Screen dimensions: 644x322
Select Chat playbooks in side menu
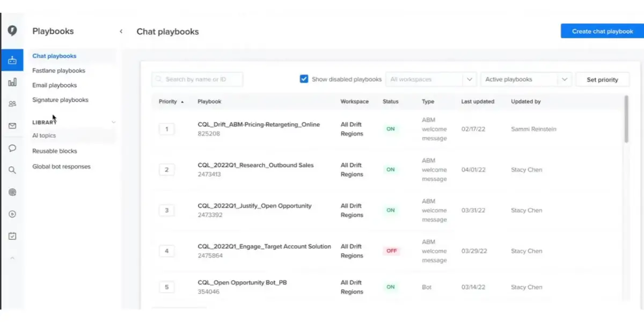coord(54,56)
